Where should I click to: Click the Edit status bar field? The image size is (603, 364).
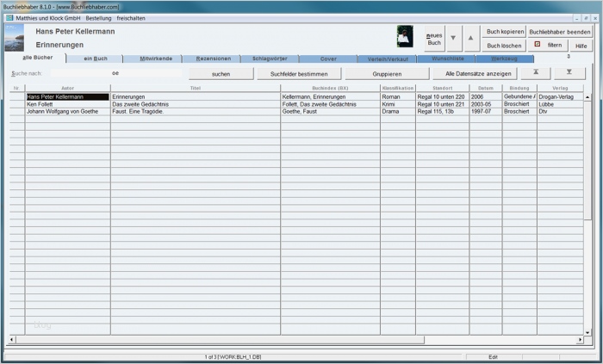pos(494,357)
